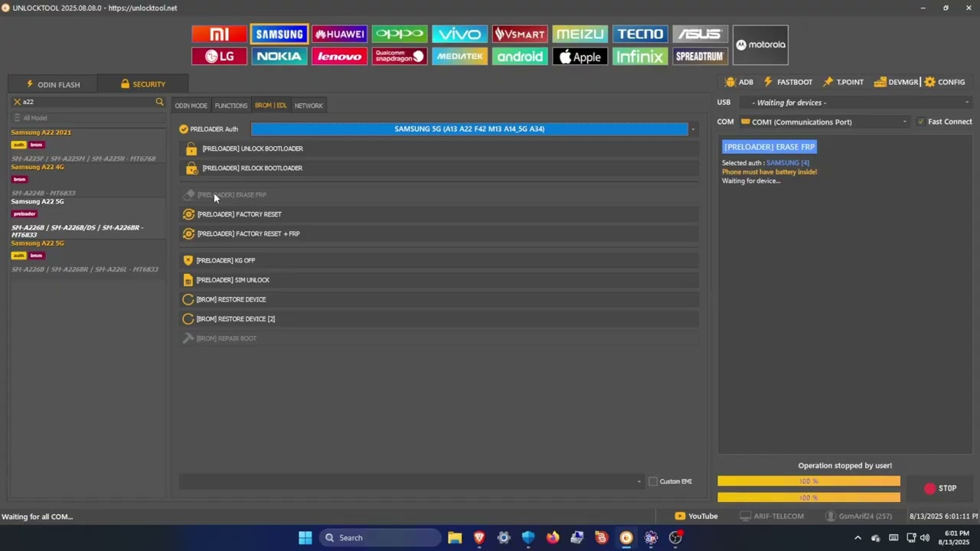The width and height of the screenshot is (980, 551).
Task: Choose the Spreadtrum brand logo
Action: (x=700, y=57)
